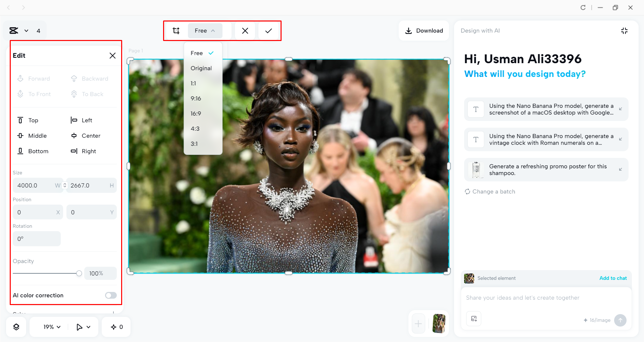Adjust the Opacity slider handle

pyautogui.click(x=79, y=273)
